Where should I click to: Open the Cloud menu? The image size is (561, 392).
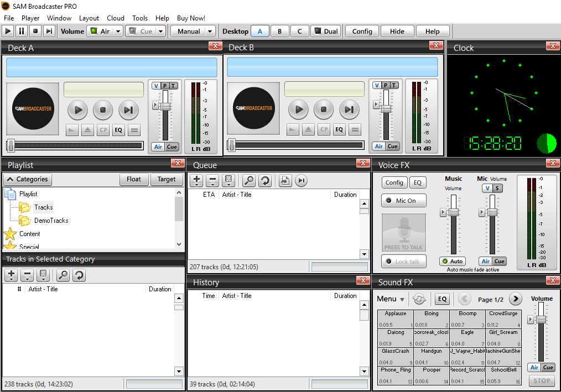tap(116, 18)
